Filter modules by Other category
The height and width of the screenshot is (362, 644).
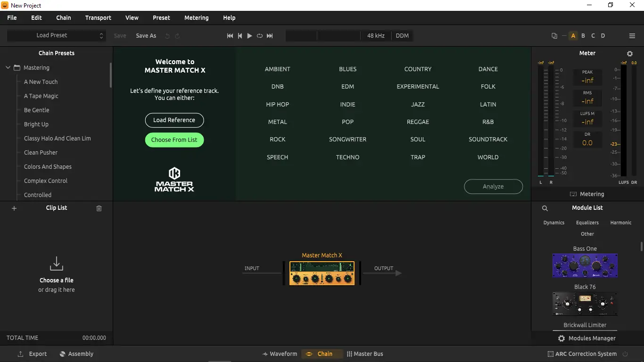pyautogui.click(x=587, y=234)
